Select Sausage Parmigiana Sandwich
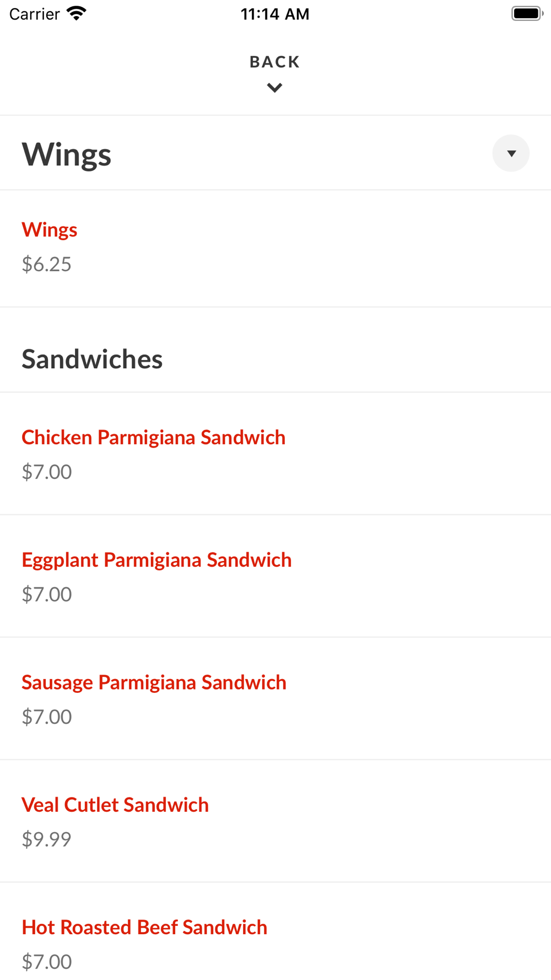551x980 pixels. coord(154,682)
